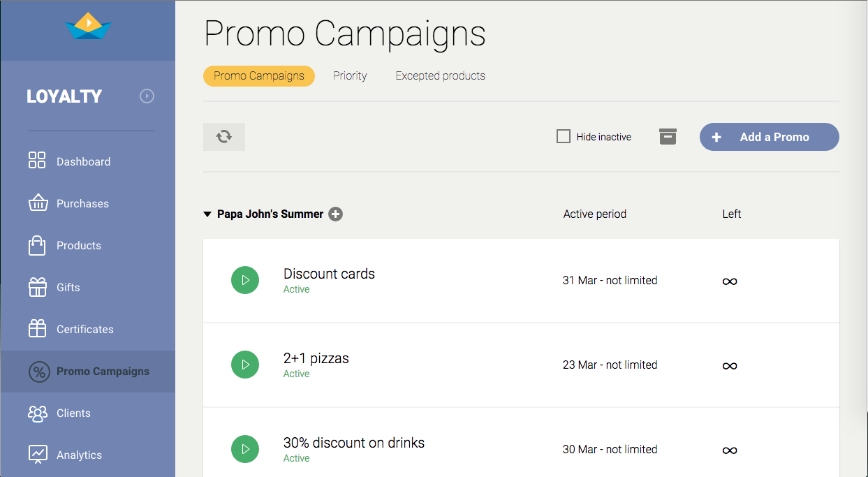868x477 pixels.
Task: Open Analytics from the sidebar
Action: [x=79, y=455]
